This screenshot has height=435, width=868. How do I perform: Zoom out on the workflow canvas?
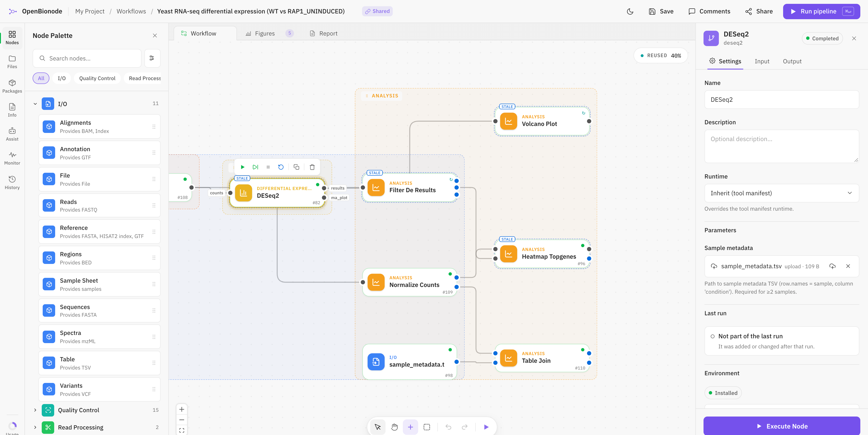coord(182,420)
